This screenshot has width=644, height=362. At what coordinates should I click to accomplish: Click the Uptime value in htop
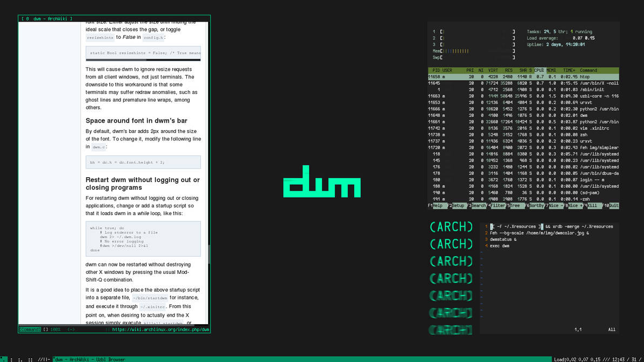[x=565, y=44]
